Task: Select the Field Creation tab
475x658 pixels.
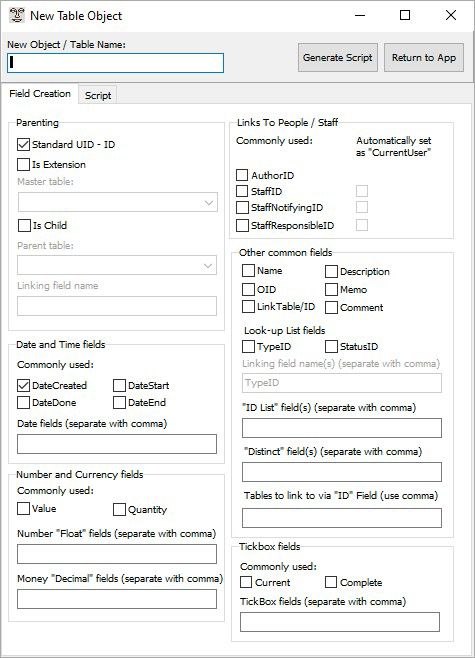Action: point(40,94)
